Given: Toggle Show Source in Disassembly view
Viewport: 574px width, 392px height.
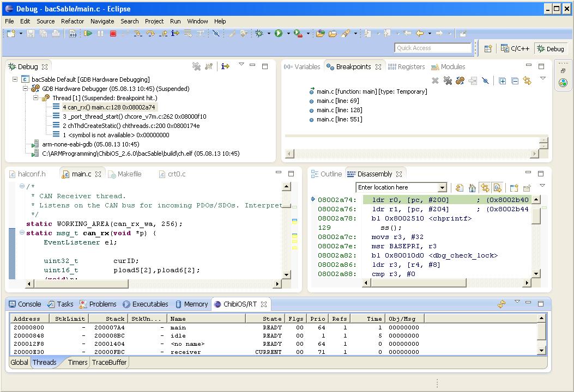Looking at the screenshot, I should [x=497, y=188].
